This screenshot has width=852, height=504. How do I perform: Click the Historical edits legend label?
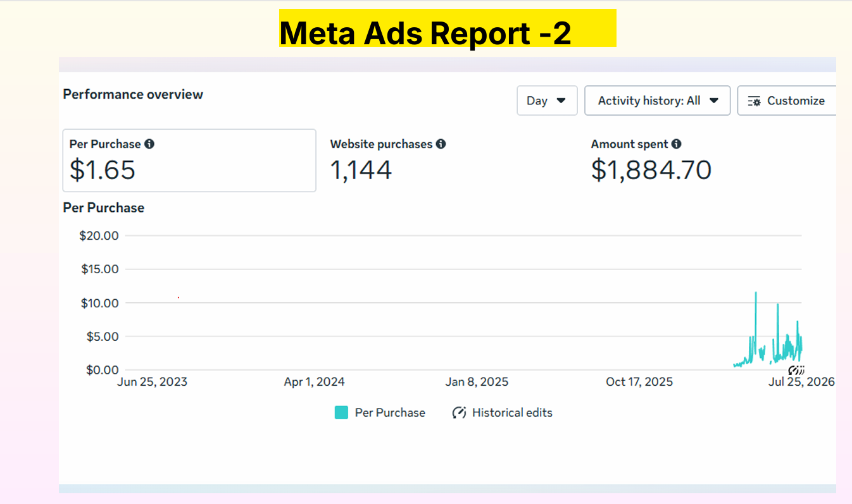(x=512, y=413)
